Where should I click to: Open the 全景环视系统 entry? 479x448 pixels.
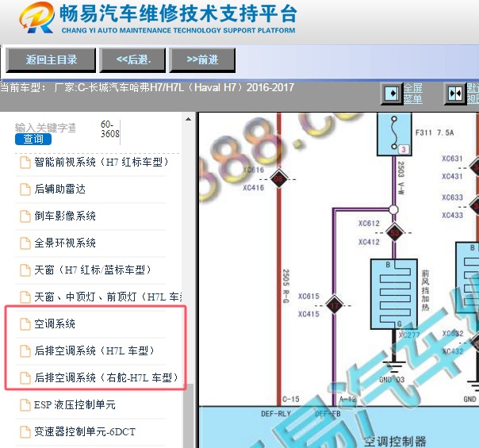pos(65,243)
